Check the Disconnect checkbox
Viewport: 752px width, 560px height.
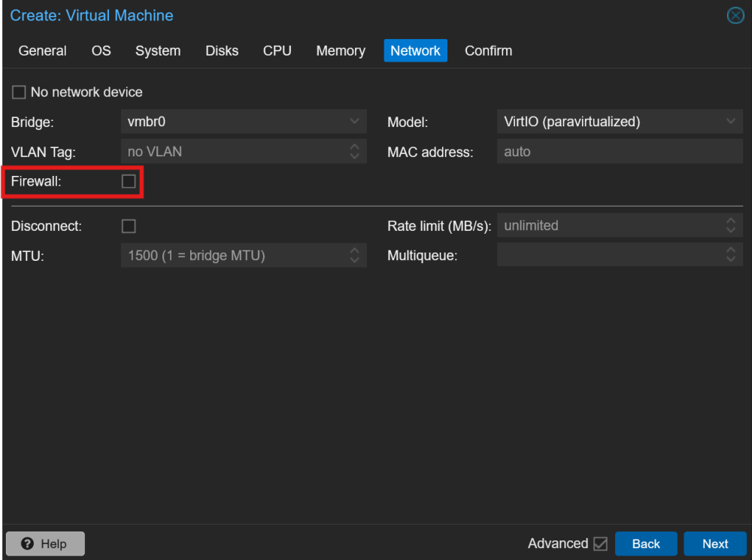(129, 226)
